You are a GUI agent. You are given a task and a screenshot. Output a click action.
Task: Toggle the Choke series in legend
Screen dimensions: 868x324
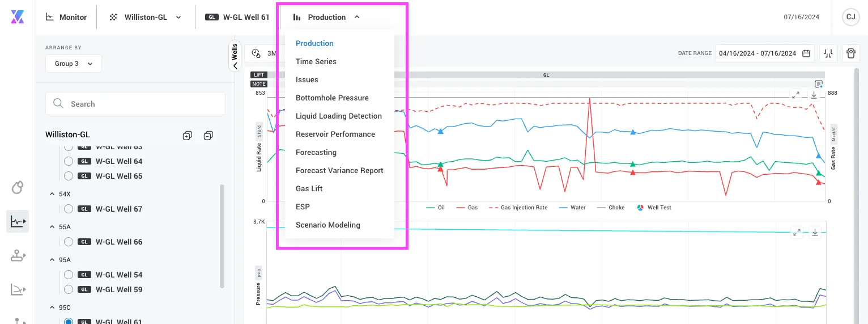click(x=610, y=208)
